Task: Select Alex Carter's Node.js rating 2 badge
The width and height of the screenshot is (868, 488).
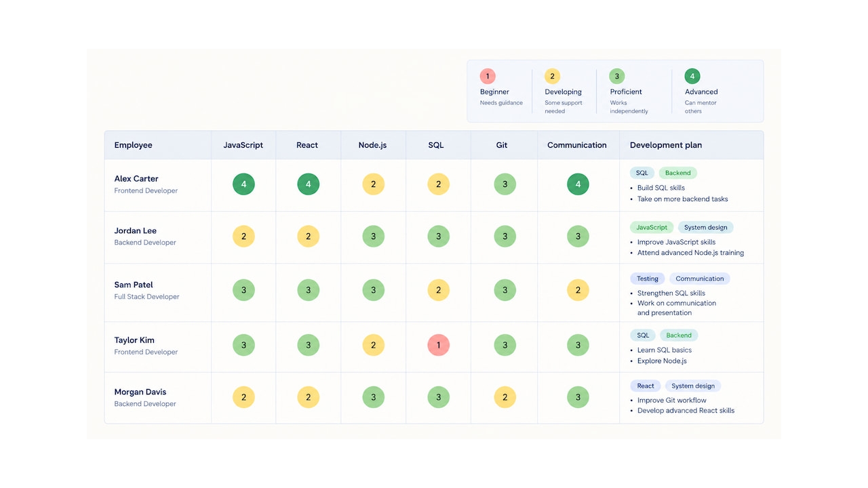Action: [373, 184]
